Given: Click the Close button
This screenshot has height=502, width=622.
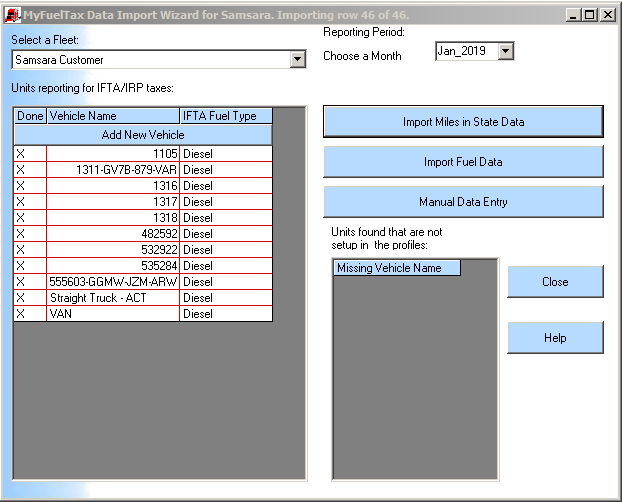Looking at the screenshot, I should [555, 282].
